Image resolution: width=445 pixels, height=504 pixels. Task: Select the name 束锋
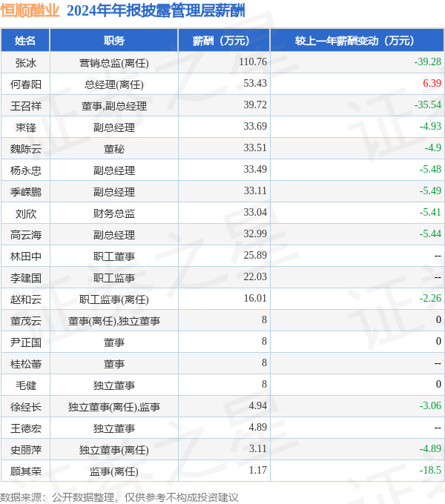point(26,127)
